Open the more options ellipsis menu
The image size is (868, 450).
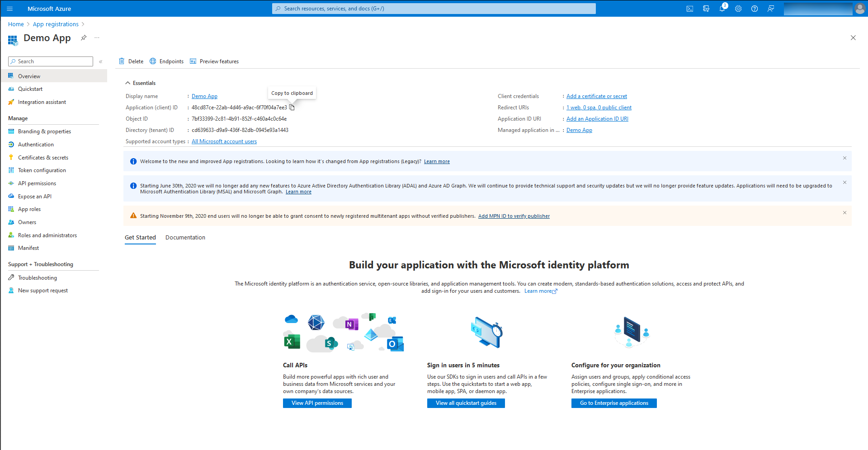(97, 38)
